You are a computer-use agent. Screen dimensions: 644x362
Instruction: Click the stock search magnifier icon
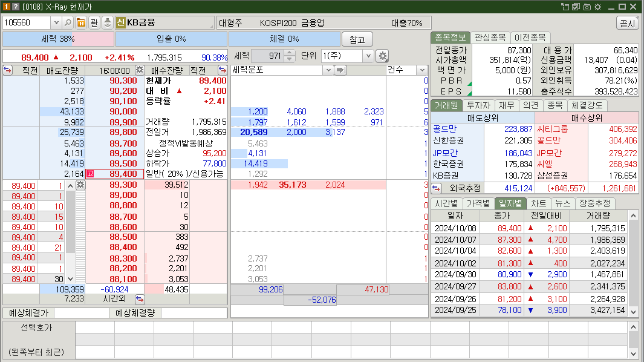pos(68,22)
